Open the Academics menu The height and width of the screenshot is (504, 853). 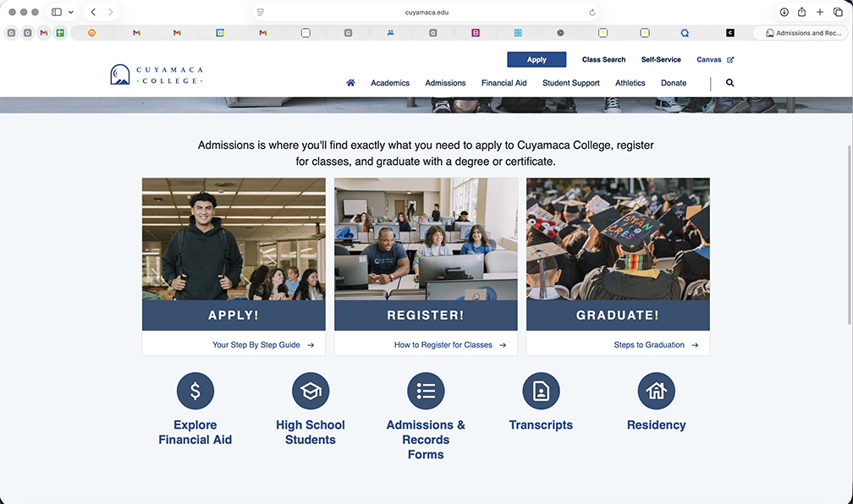coord(390,83)
